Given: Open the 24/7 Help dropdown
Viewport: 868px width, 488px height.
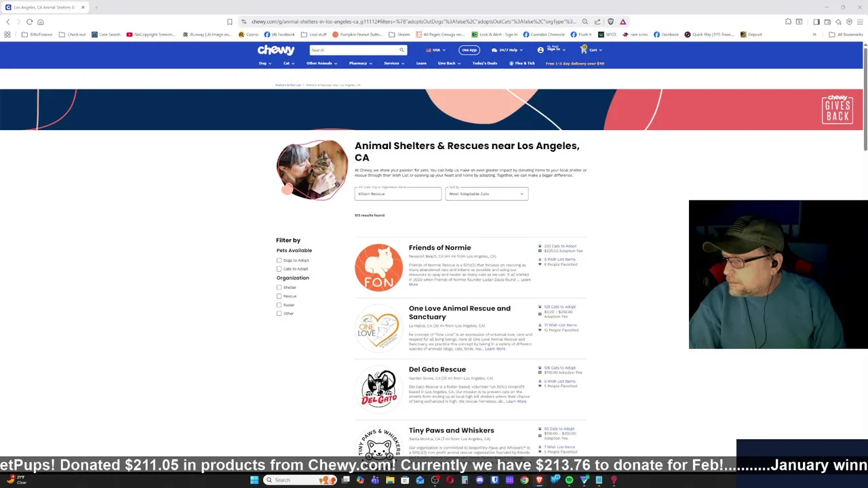Looking at the screenshot, I should (x=507, y=49).
